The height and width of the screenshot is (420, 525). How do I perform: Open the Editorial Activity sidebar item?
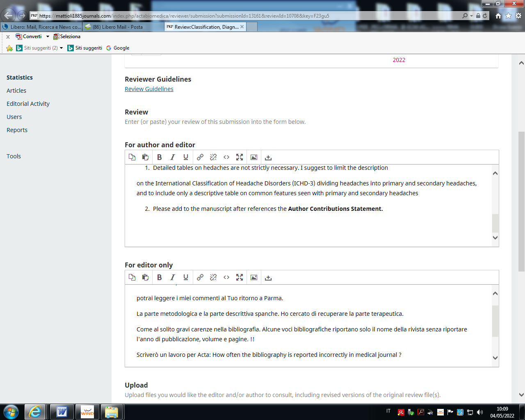[28, 104]
